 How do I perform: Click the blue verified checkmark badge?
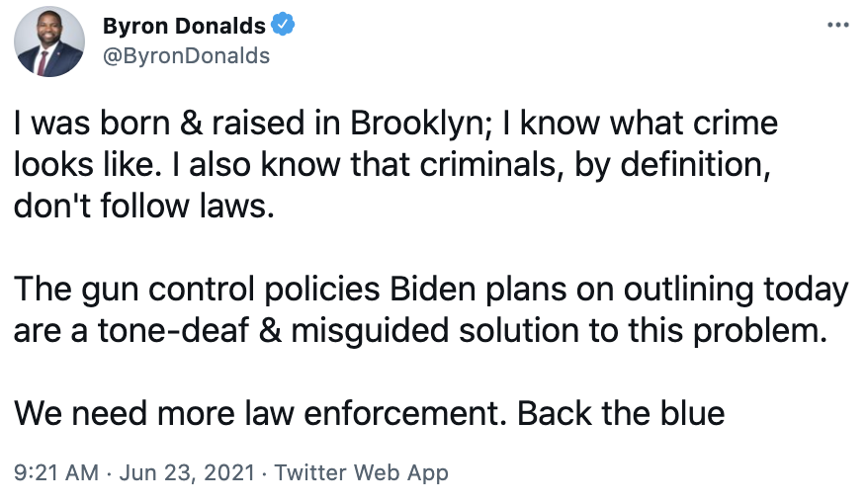pyautogui.click(x=283, y=25)
